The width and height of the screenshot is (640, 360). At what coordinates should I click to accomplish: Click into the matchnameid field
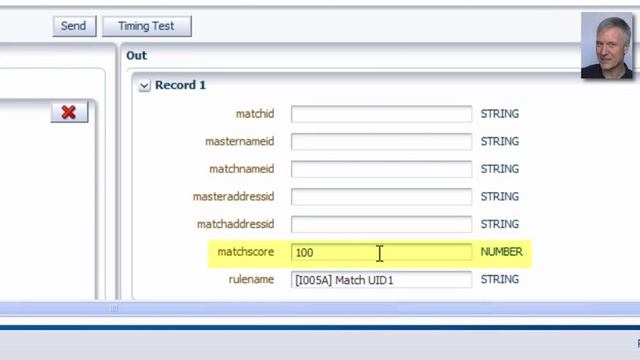coord(381,169)
